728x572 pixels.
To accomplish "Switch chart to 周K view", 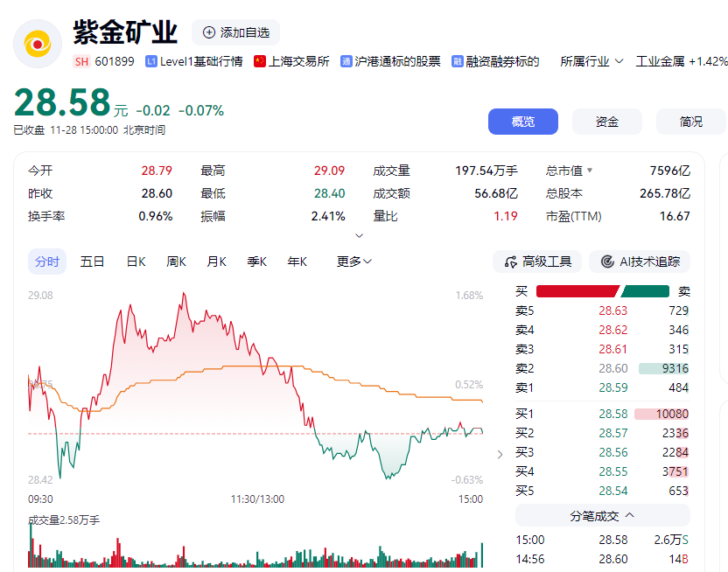I will pos(176,261).
